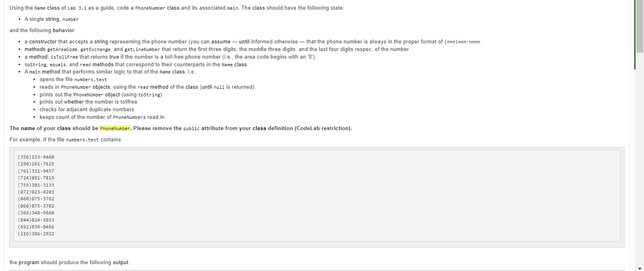
Task: Click the (844)824-5853 line in the sample
Action: click(36, 220)
